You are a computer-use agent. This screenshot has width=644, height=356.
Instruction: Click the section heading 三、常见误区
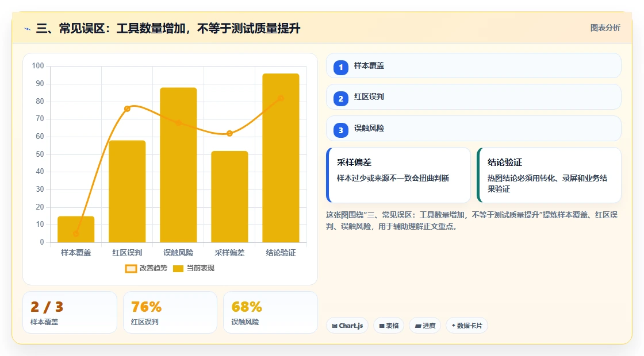tap(168, 28)
